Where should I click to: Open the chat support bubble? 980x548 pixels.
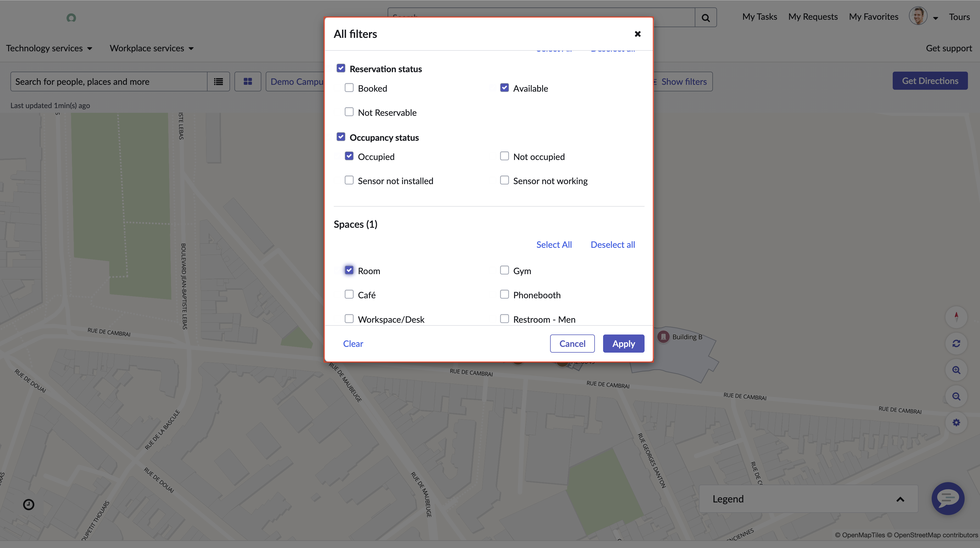coord(948,498)
